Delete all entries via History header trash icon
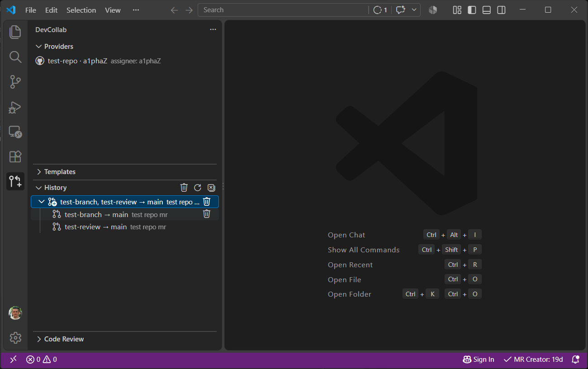Screen dimensions: 588x369 point(184,188)
